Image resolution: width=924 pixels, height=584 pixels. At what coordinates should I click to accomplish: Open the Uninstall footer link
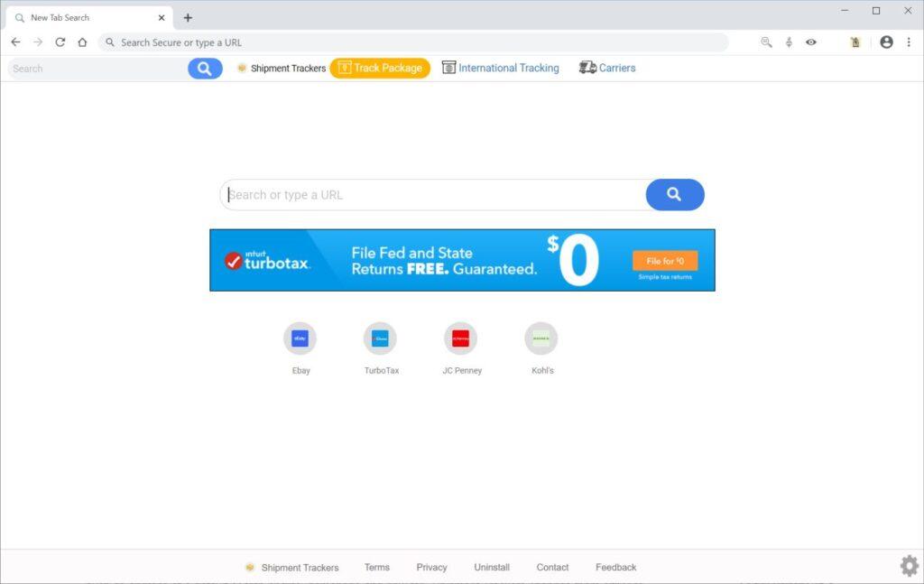point(492,567)
